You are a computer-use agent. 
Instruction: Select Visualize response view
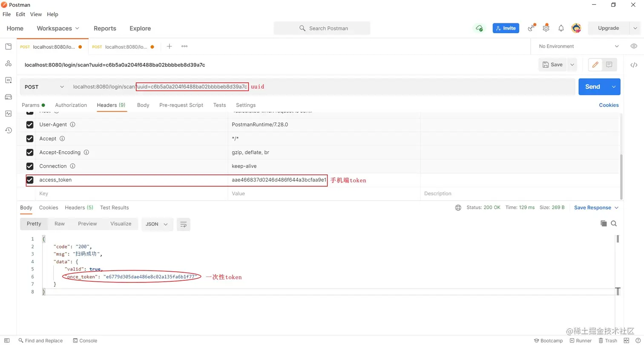[x=121, y=224]
